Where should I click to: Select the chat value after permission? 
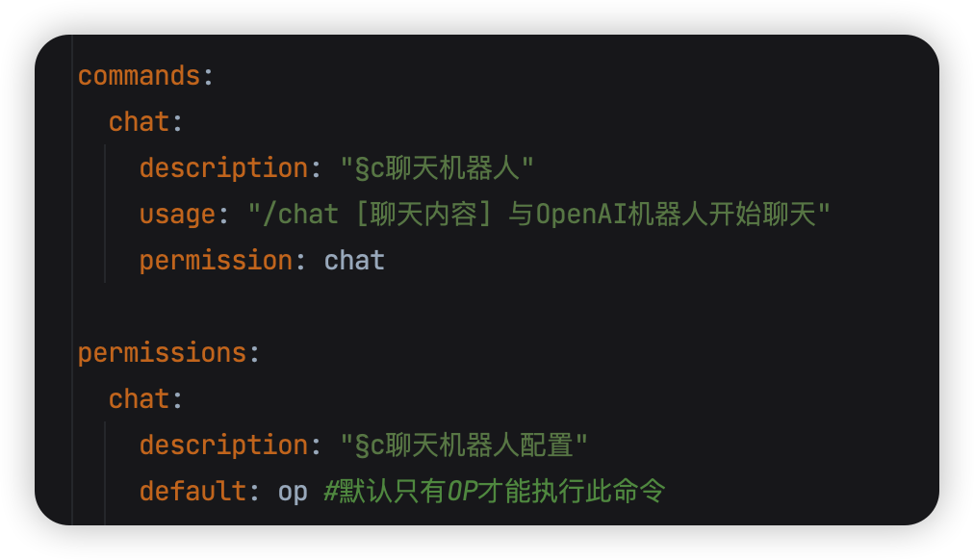click(x=354, y=261)
